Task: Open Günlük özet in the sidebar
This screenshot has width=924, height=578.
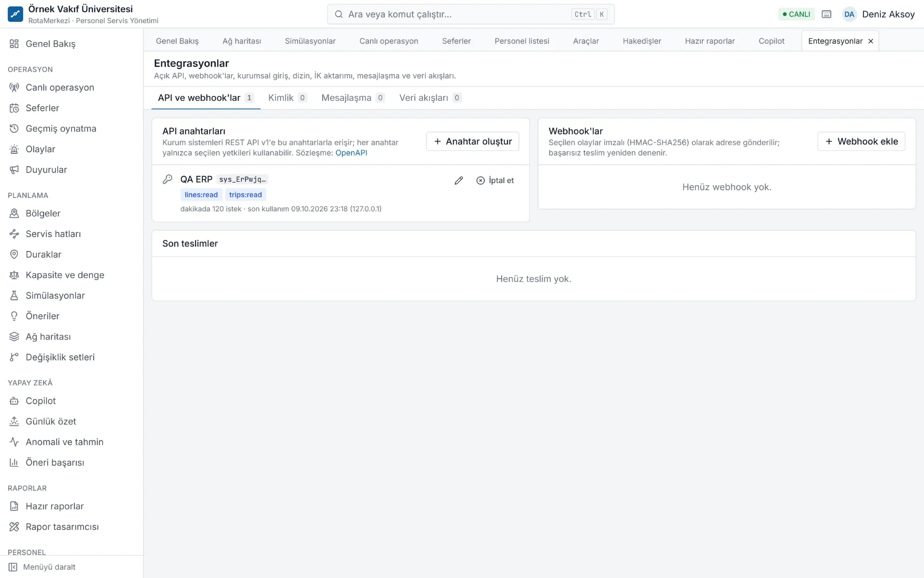Action: (x=72, y=421)
